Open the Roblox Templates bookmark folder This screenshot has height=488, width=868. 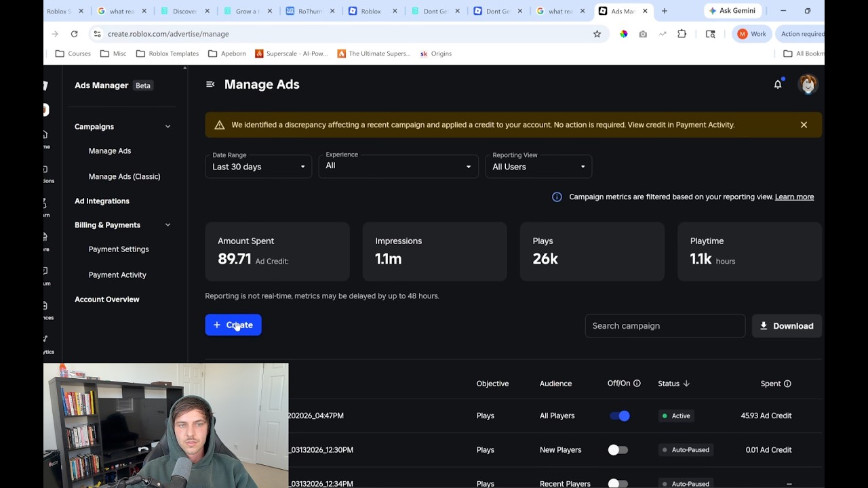coord(167,54)
